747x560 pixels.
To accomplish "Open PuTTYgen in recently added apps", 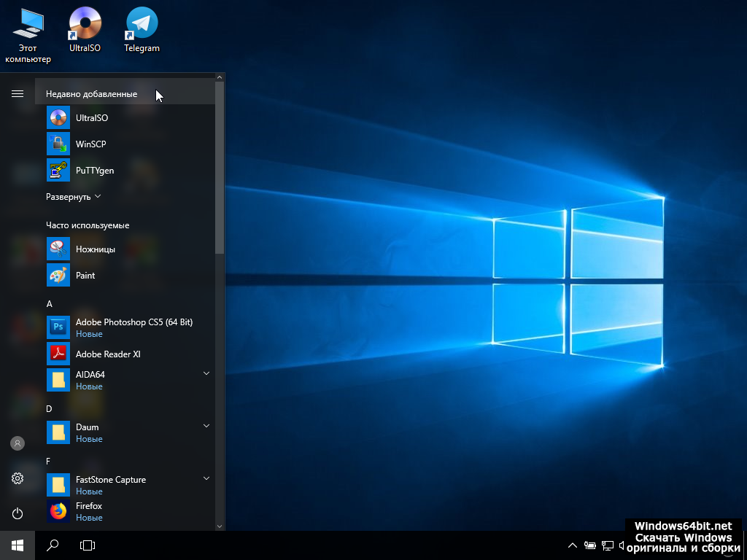I will point(94,171).
